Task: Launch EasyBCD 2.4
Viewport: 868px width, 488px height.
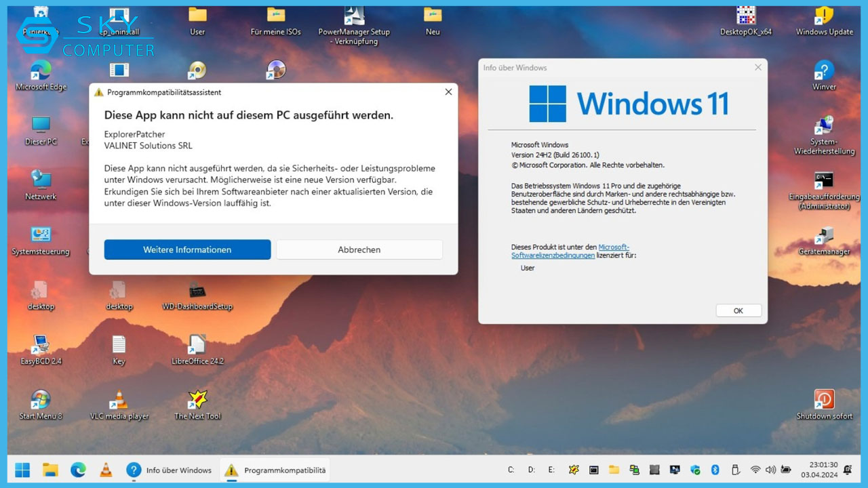Action: click(x=41, y=346)
